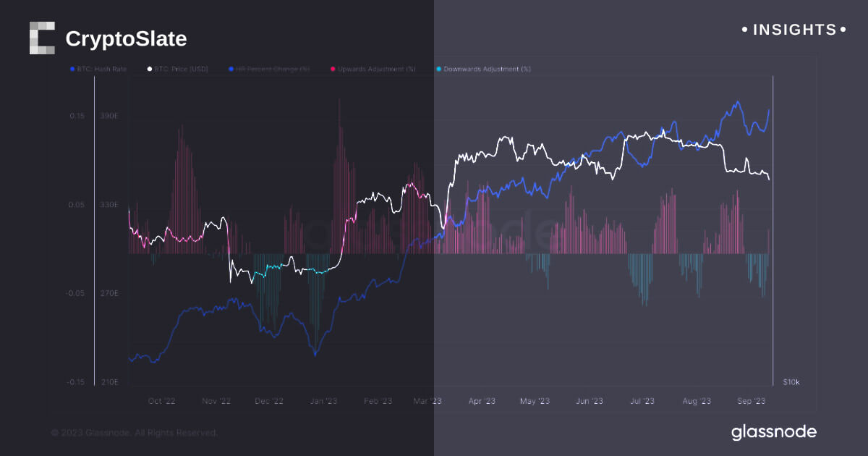Select the INSIGHTS menu item

click(x=793, y=30)
